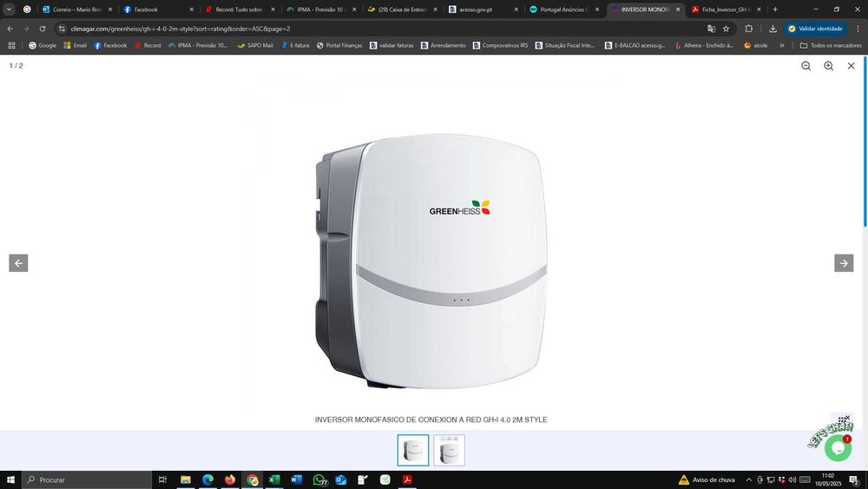Open the Situação Fiscal bookmark
Viewport: 868px width, 489px height.
click(x=565, y=45)
